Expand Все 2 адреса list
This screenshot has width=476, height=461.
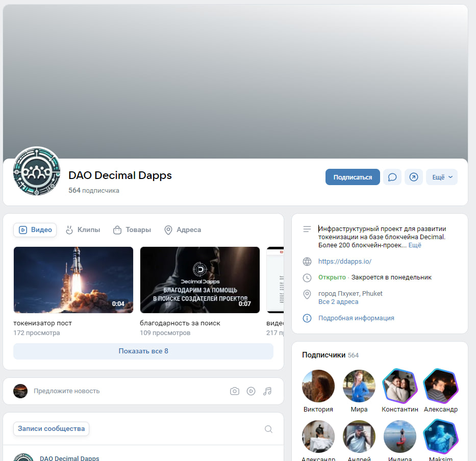point(338,301)
